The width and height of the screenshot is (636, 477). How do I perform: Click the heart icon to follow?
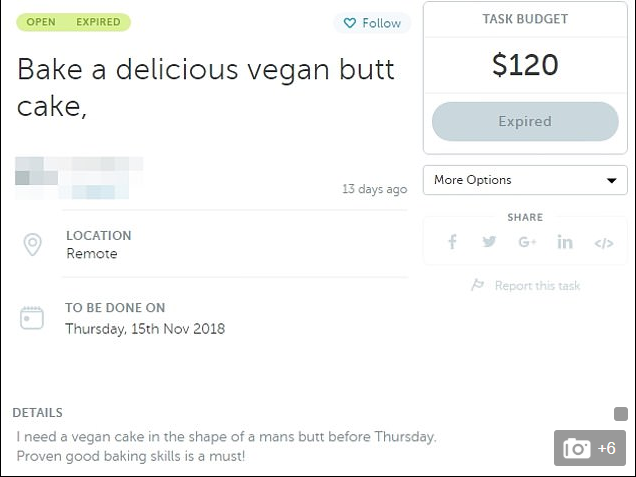pos(350,23)
